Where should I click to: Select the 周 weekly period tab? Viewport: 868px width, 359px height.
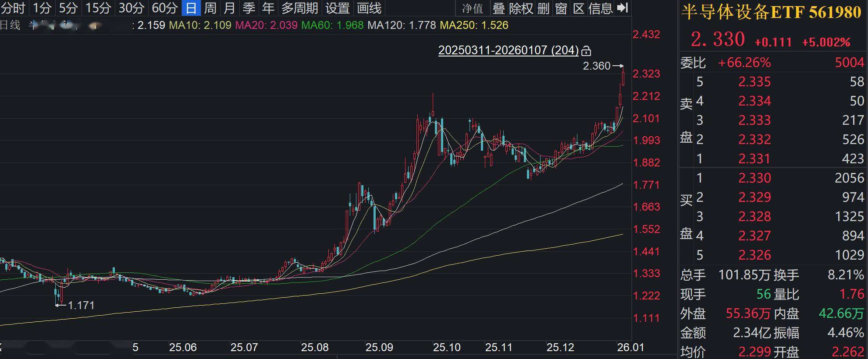pos(210,8)
